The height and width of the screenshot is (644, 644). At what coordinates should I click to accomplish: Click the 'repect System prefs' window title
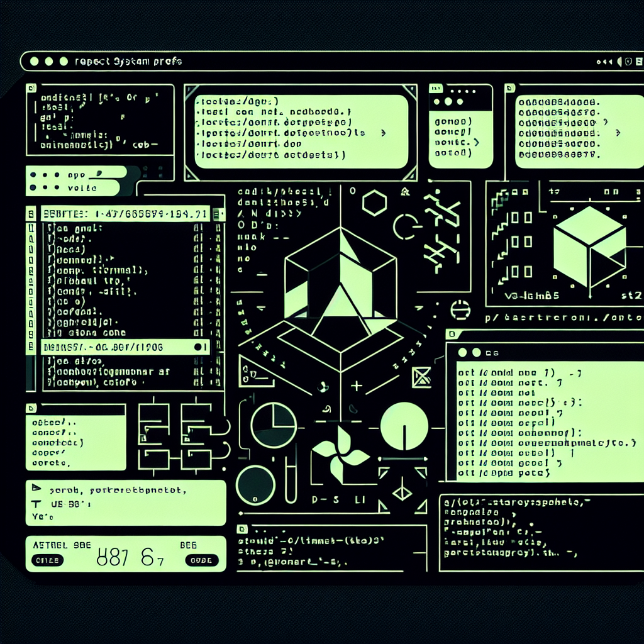[x=128, y=62]
